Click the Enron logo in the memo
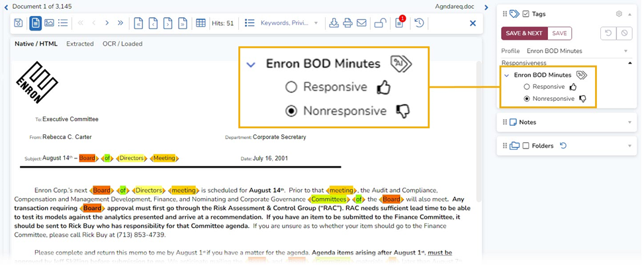644x265 pixels. coord(36,82)
